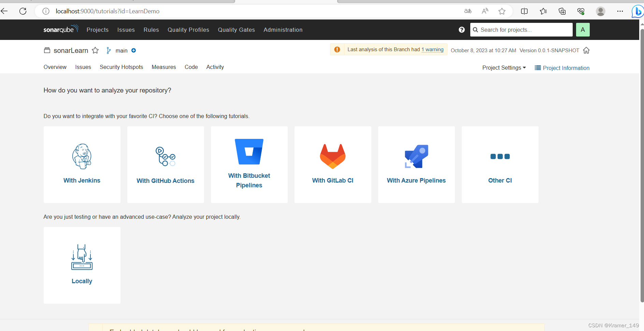644x331 pixels.
Task: Open the help question mark icon
Action: tap(462, 30)
